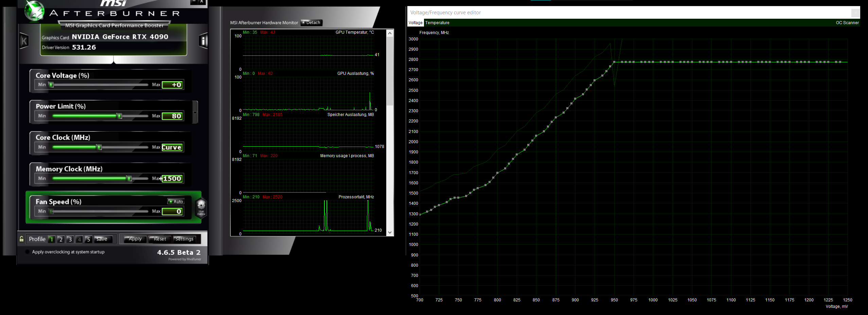This screenshot has height=315, width=868.
Task: Switch to the Voltage tab
Action: (415, 23)
